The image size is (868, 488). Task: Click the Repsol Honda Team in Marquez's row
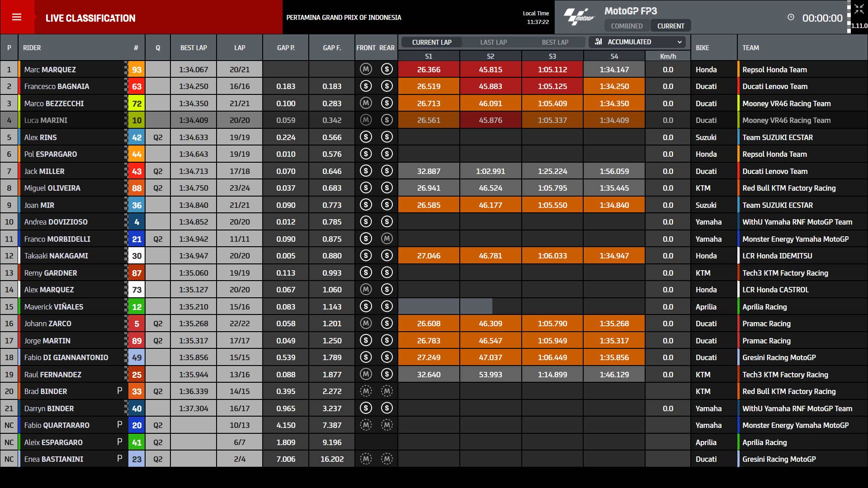coord(774,70)
